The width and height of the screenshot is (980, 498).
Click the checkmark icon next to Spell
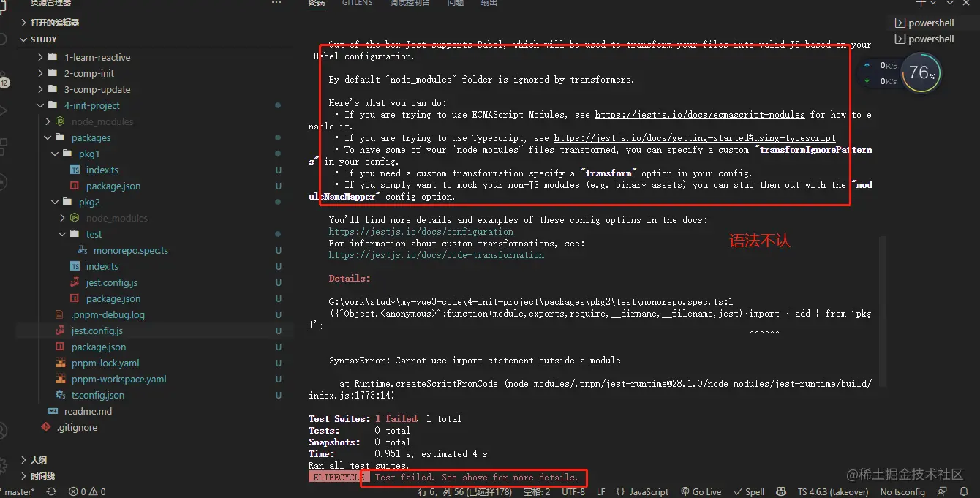pyautogui.click(x=738, y=492)
